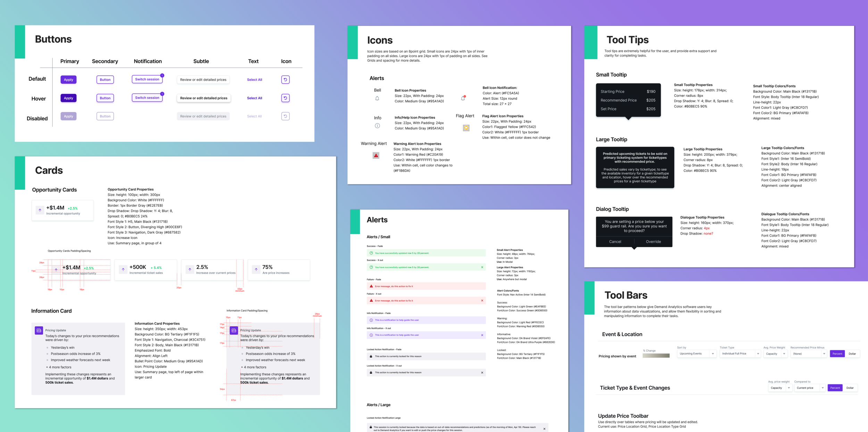Open the Sort by Upcoming Events dropdown
The image size is (868, 432).
click(696, 354)
